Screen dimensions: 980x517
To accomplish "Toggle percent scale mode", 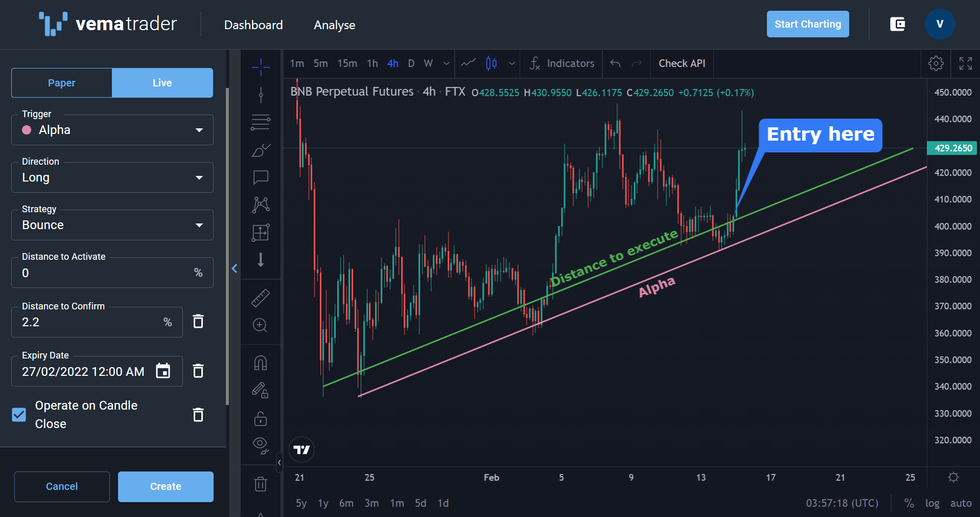I will point(909,503).
